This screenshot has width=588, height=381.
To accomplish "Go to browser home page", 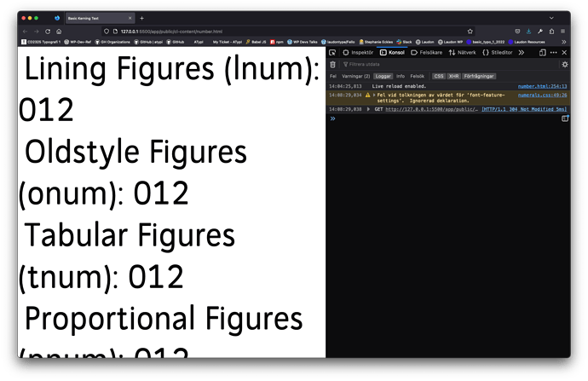I will [x=59, y=31].
